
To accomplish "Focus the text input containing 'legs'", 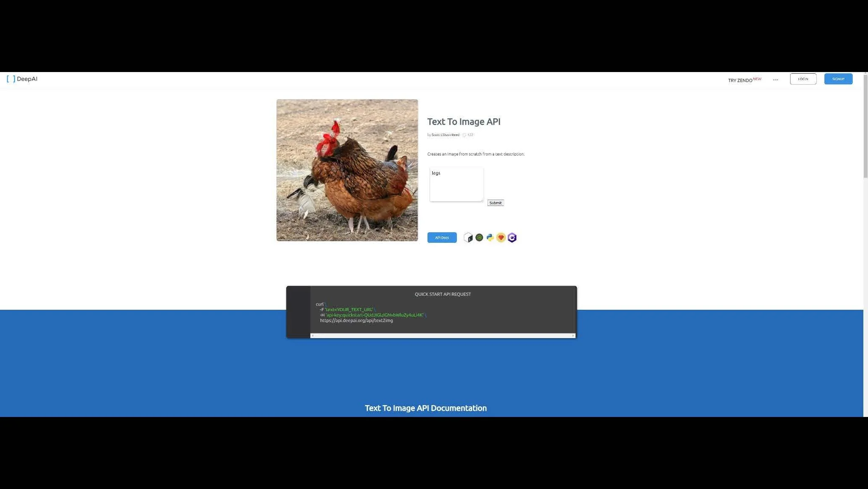I will coord(456,184).
